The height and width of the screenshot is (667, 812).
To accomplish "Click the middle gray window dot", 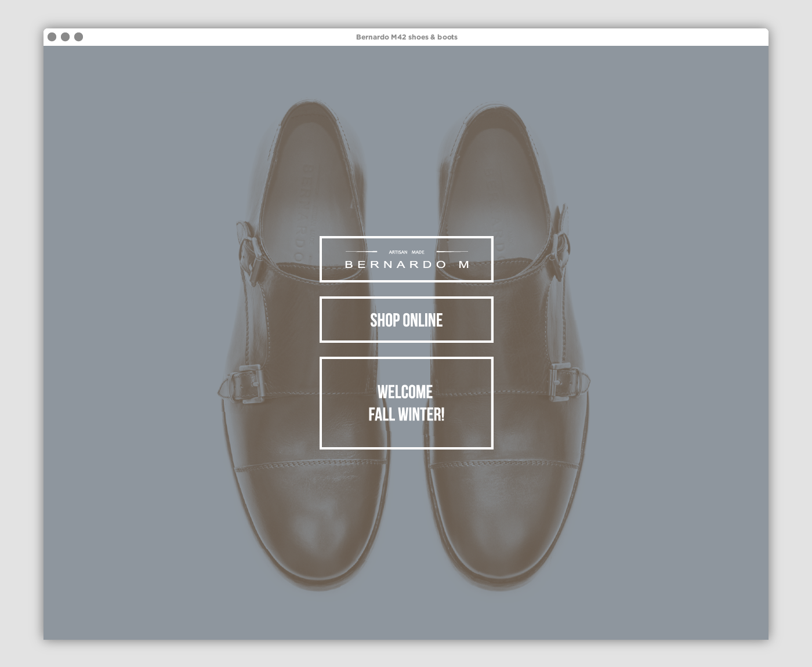I will (x=65, y=37).
